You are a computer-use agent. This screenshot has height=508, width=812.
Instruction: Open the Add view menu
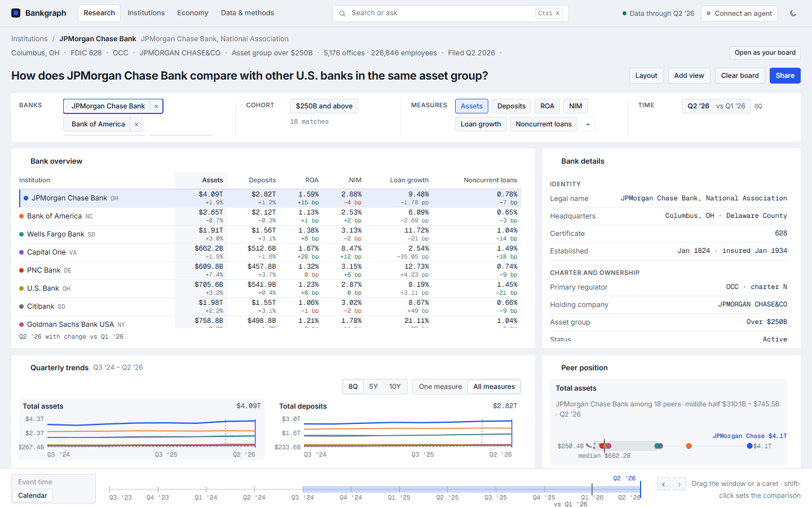pos(689,76)
